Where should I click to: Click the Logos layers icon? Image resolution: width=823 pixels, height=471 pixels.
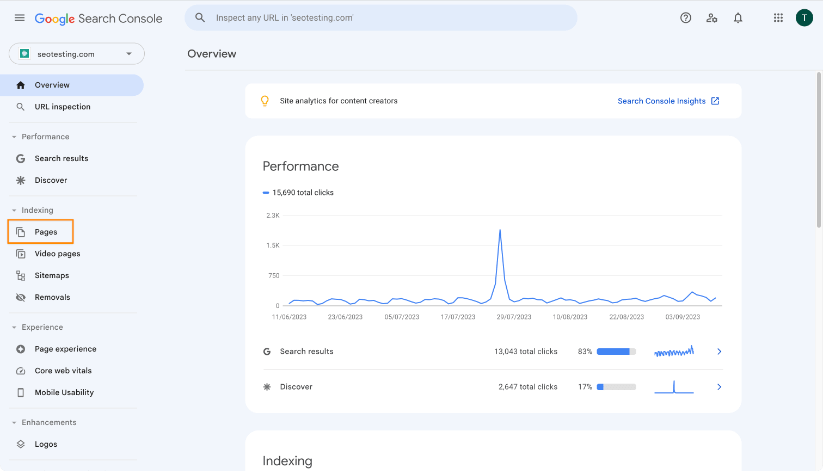[20, 444]
